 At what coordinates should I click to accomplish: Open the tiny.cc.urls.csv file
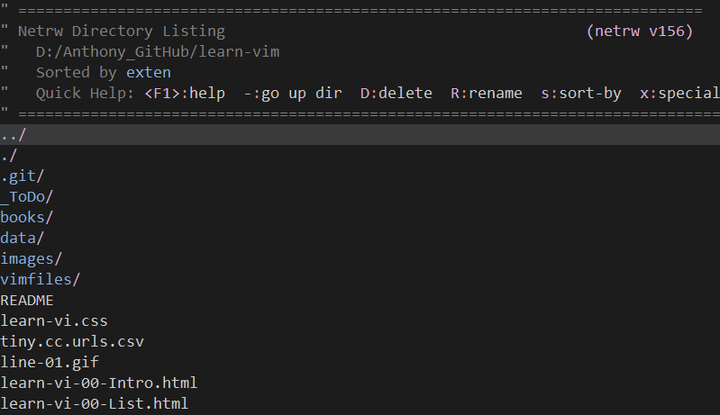(x=72, y=342)
